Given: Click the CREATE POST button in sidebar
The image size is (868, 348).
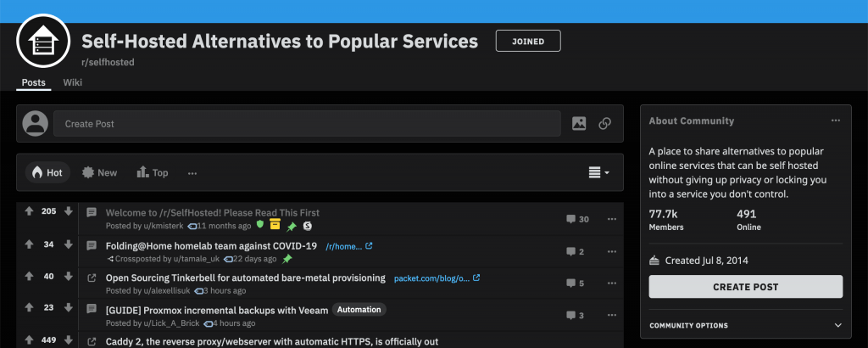Looking at the screenshot, I should click(746, 287).
